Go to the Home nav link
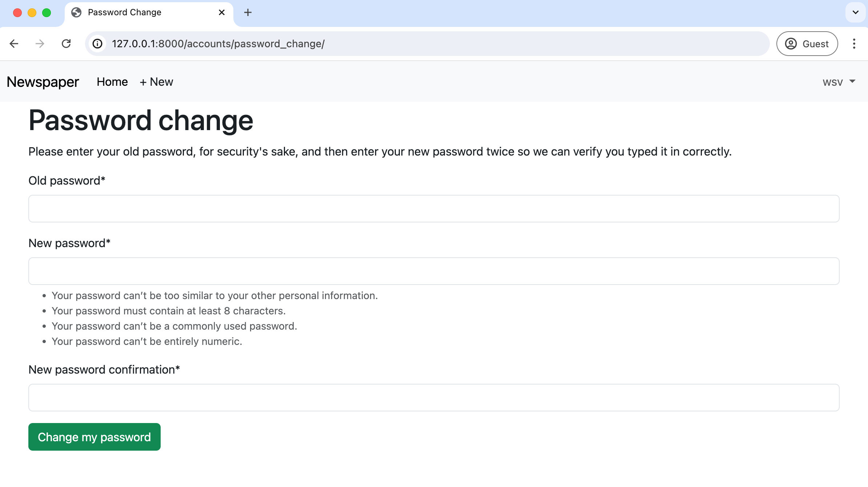The height and width of the screenshot is (487, 868). pyautogui.click(x=112, y=82)
